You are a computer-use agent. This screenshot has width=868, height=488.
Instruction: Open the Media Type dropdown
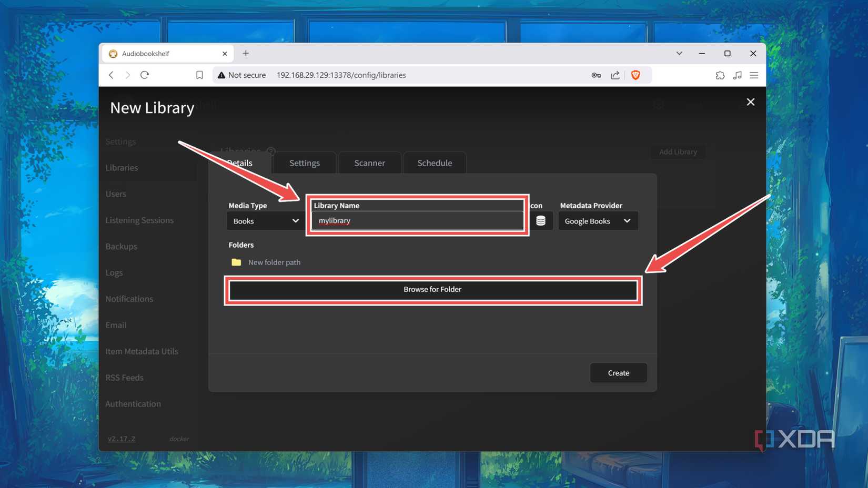point(266,221)
